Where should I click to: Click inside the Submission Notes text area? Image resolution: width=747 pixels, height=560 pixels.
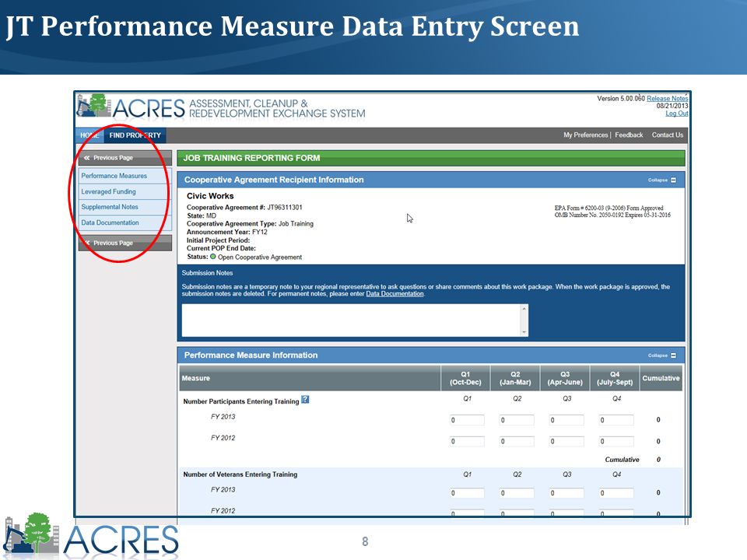click(x=352, y=320)
